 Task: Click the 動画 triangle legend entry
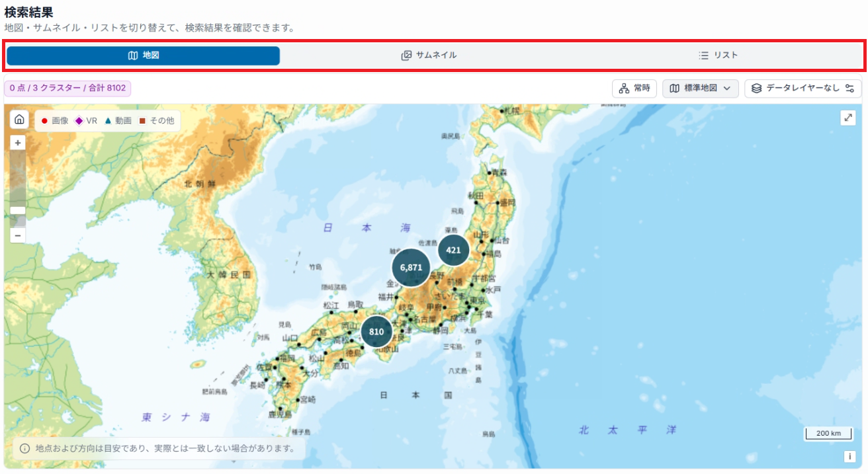tap(118, 121)
